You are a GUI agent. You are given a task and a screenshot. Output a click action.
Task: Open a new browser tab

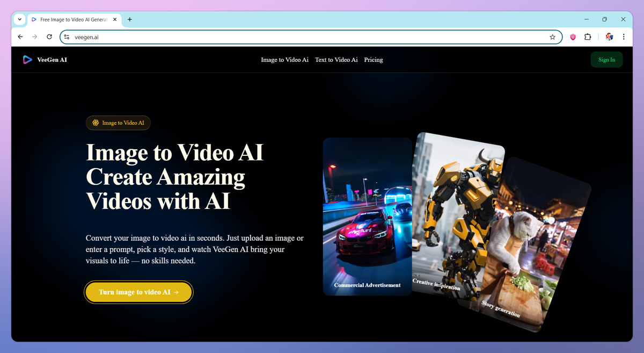click(129, 19)
